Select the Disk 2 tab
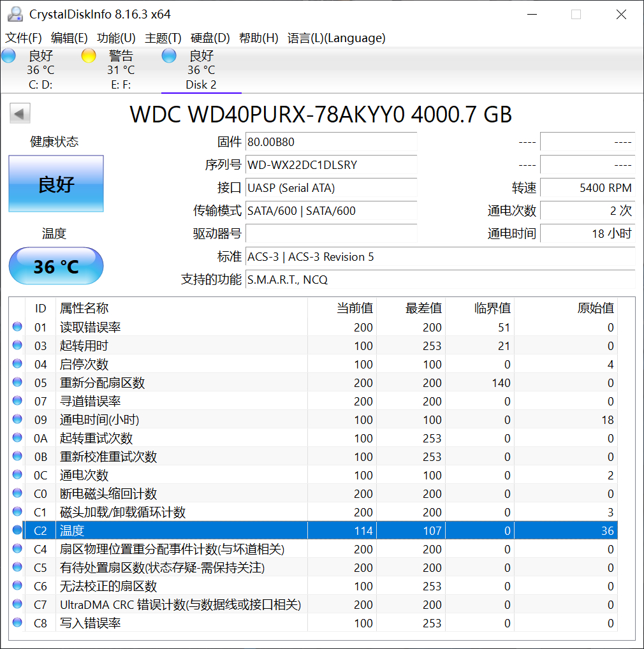 pyautogui.click(x=201, y=70)
